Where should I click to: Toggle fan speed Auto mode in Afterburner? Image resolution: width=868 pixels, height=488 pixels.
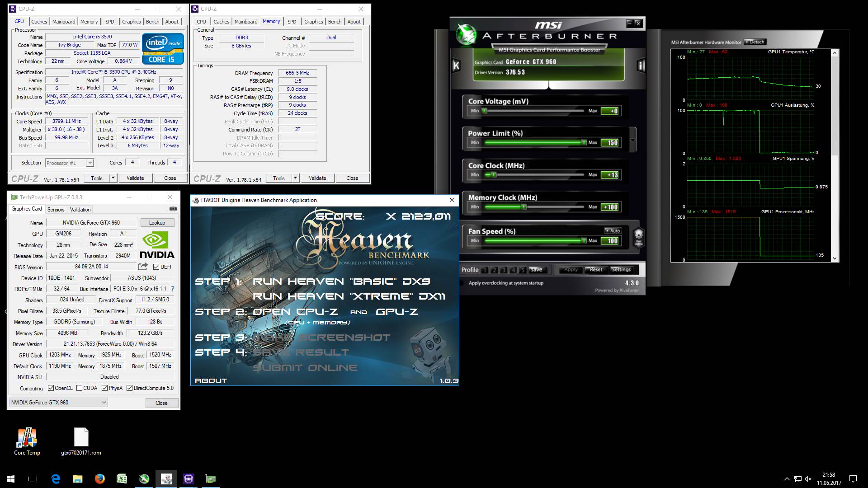click(x=613, y=230)
